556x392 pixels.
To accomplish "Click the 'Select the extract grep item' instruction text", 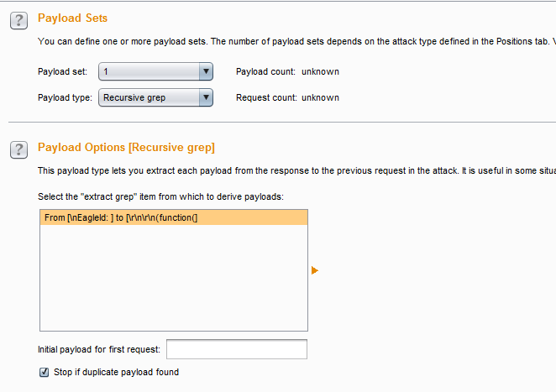I will pos(161,196).
